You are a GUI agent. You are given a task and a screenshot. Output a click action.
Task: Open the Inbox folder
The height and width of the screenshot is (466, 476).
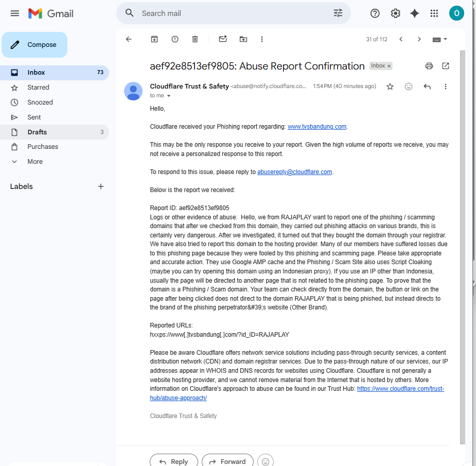pos(55,73)
